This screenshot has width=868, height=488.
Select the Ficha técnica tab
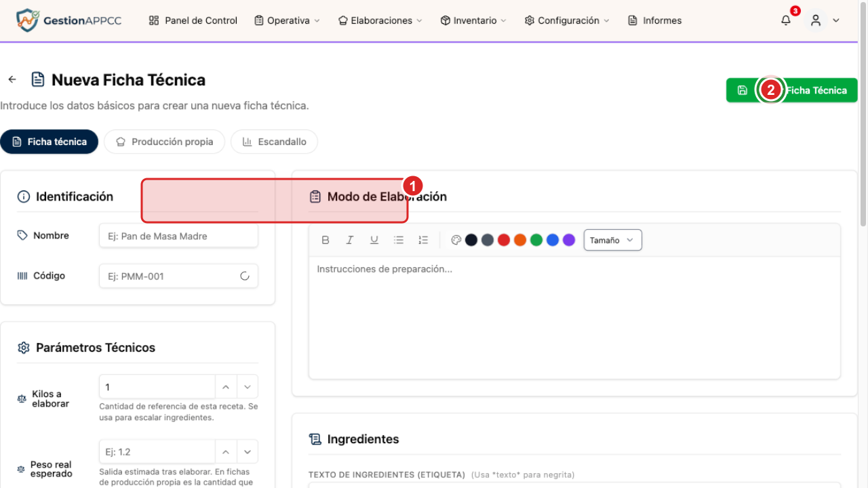pyautogui.click(x=50, y=142)
